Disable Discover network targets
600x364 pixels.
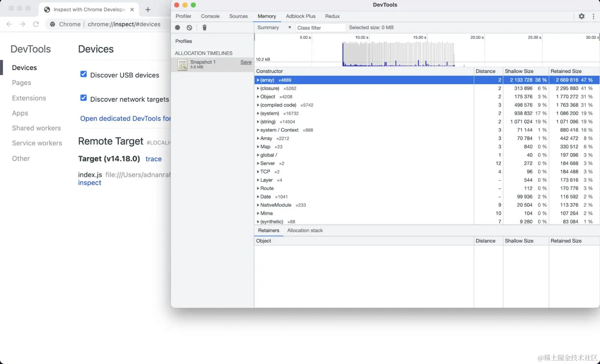tap(83, 98)
